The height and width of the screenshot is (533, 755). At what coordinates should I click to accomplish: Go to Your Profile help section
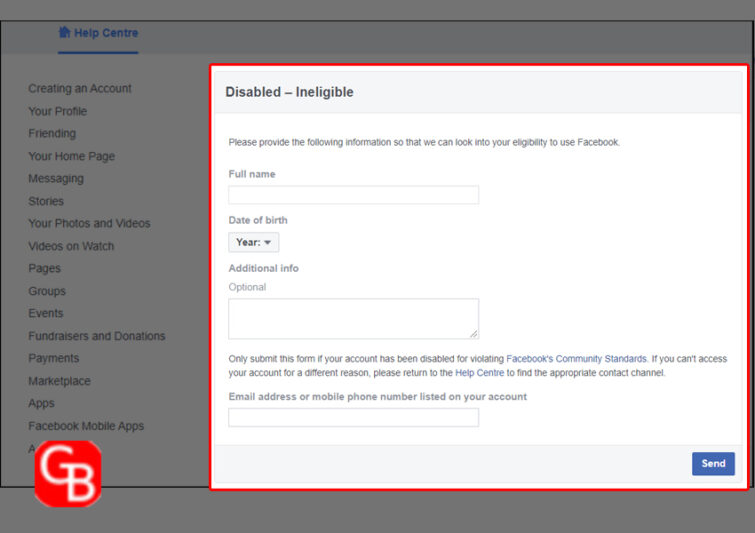point(58,111)
